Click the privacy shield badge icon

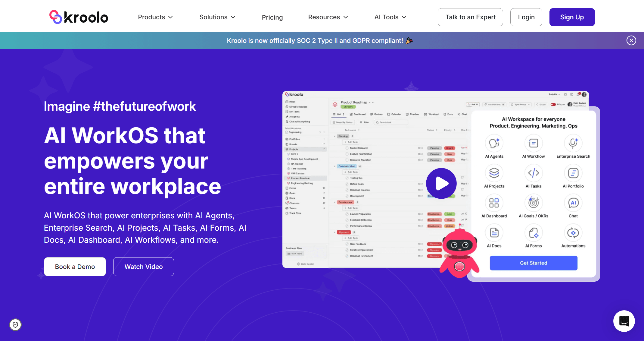click(x=15, y=325)
